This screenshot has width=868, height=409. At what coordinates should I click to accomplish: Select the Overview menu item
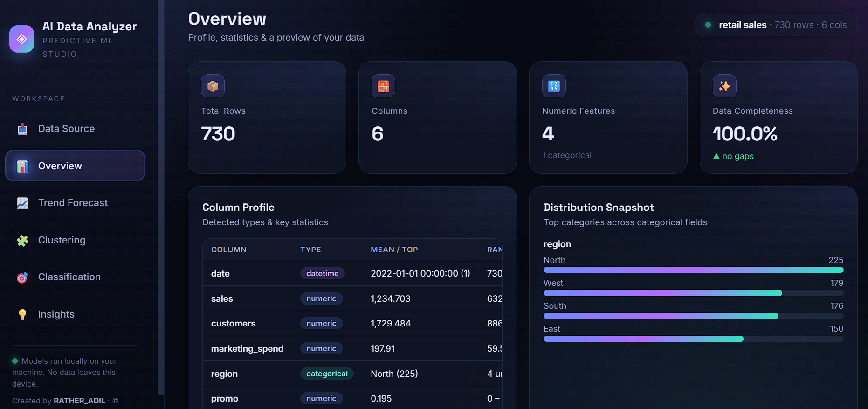point(75,166)
